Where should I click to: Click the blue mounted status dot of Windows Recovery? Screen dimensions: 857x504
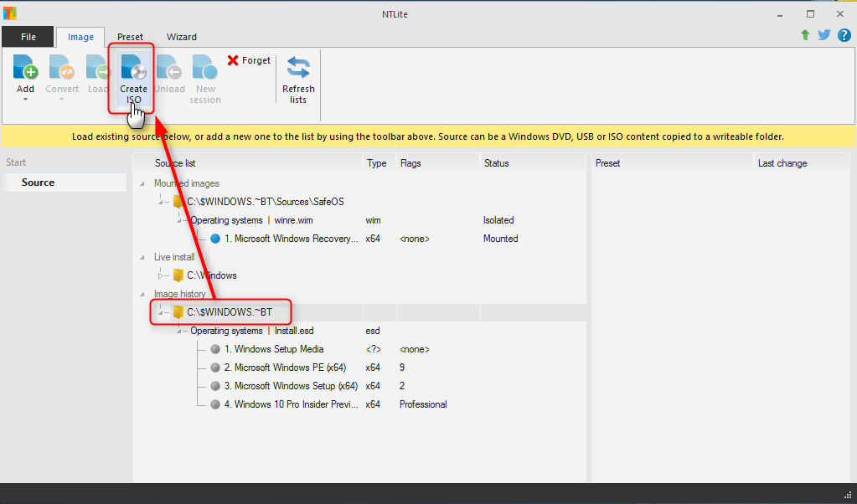[x=215, y=239]
